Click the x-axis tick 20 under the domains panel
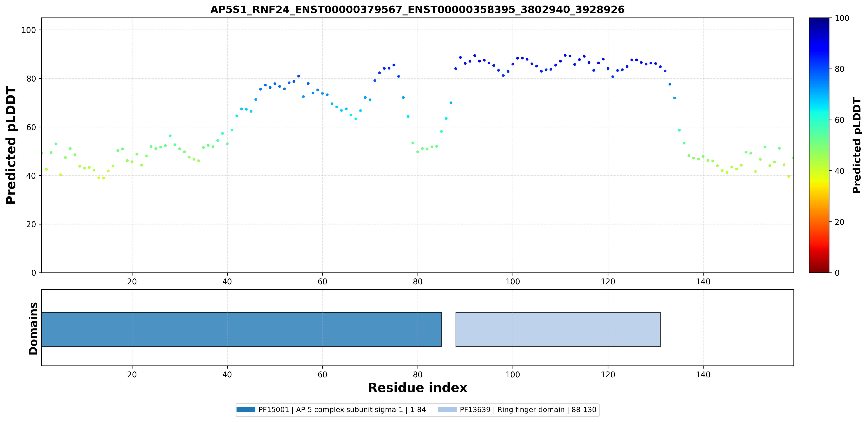The width and height of the screenshot is (868, 422). click(x=132, y=374)
